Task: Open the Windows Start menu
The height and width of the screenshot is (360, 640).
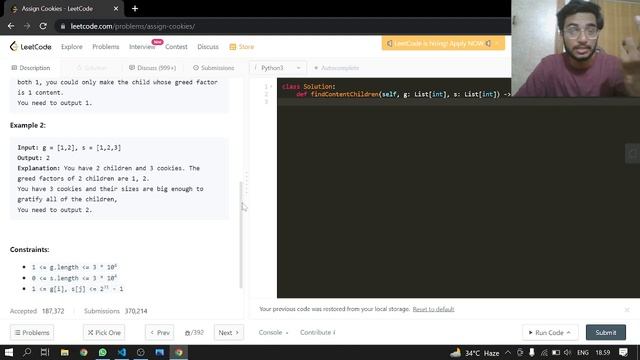Action: click(x=9, y=352)
